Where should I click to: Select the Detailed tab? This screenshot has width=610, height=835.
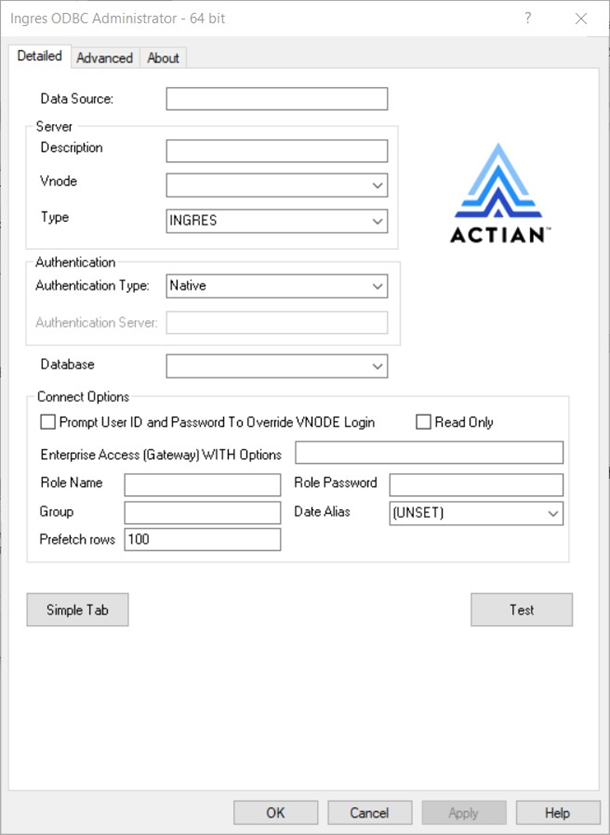pos(40,57)
